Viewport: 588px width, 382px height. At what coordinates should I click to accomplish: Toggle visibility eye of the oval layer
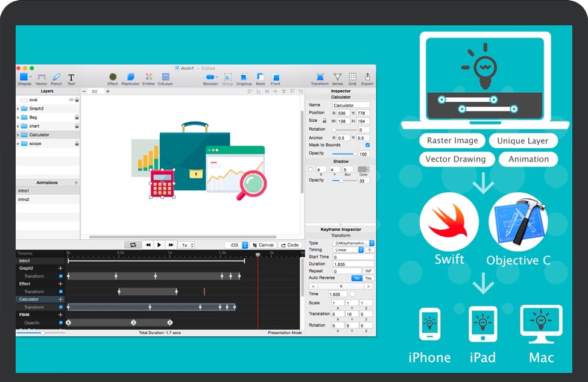click(x=71, y=99)
